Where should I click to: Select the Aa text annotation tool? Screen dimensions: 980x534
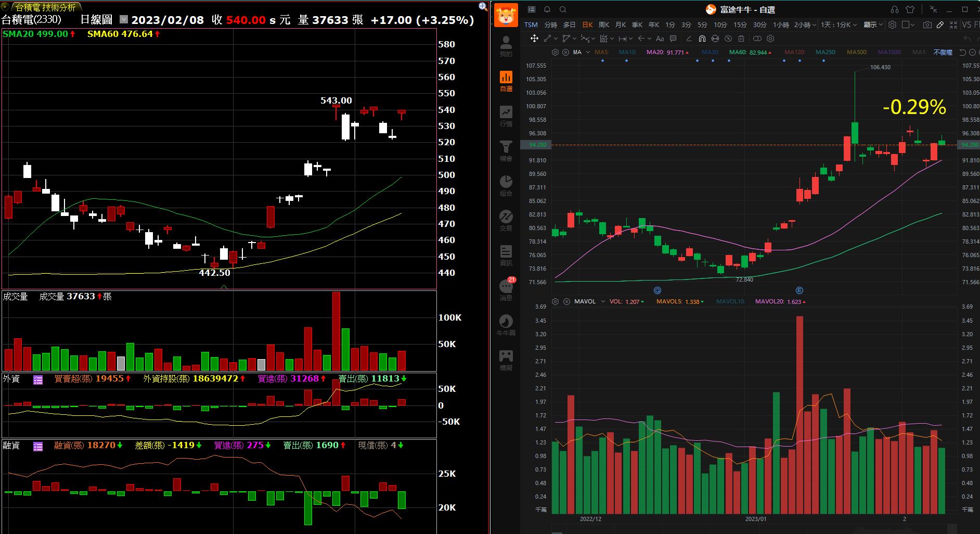tap(660, 39)
